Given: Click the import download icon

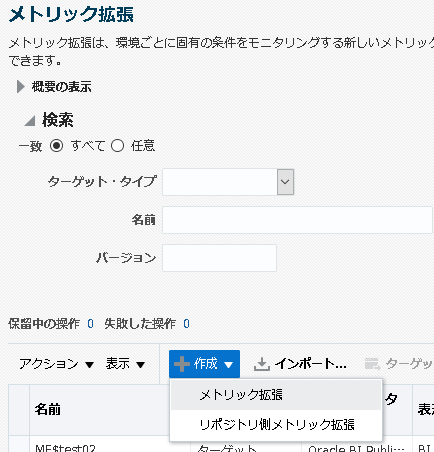Looking at the screenshot, I should [262, 364].
